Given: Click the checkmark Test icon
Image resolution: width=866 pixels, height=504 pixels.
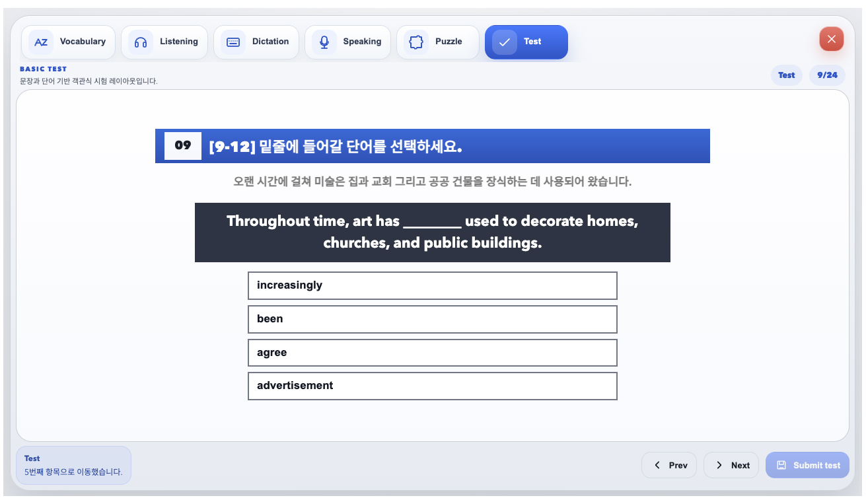Looking at the screenshot, I should click(x=505, y=42).
